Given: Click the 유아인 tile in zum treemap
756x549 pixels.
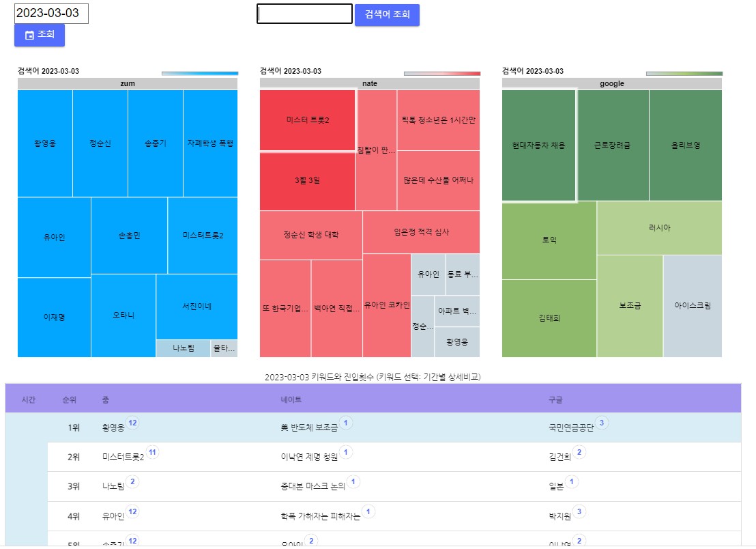Looking at the screenshot, I should pos(54,238).
